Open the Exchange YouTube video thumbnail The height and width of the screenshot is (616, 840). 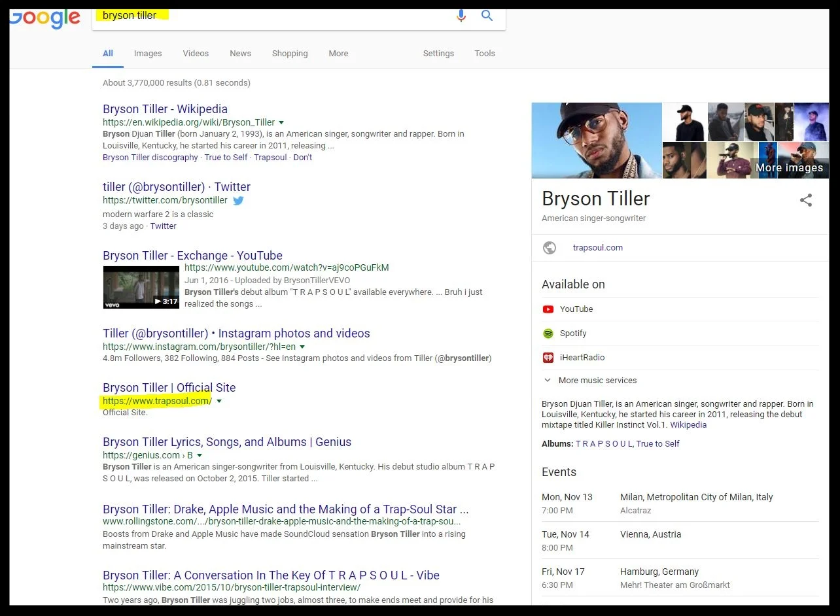141,287
